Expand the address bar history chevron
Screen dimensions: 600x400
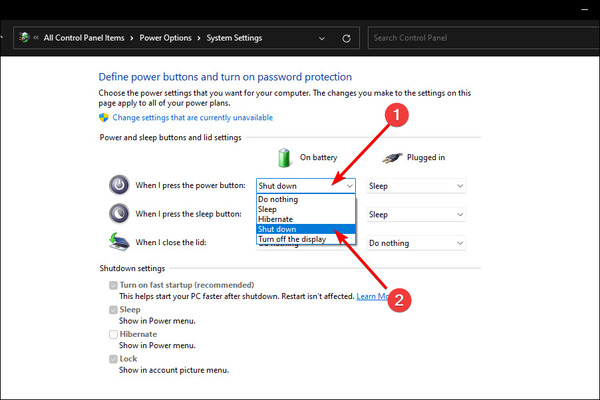[322, 38]
